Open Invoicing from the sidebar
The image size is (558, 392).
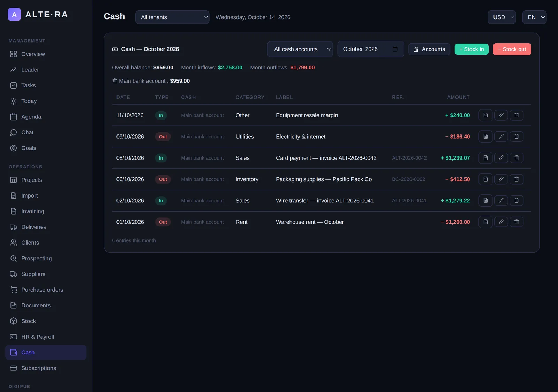pyautogui.click(x=46, y=211)
